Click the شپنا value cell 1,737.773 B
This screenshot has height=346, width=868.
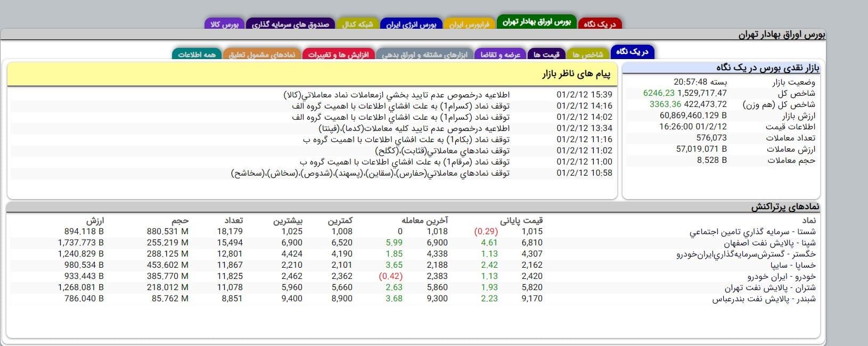coord(81,243)
